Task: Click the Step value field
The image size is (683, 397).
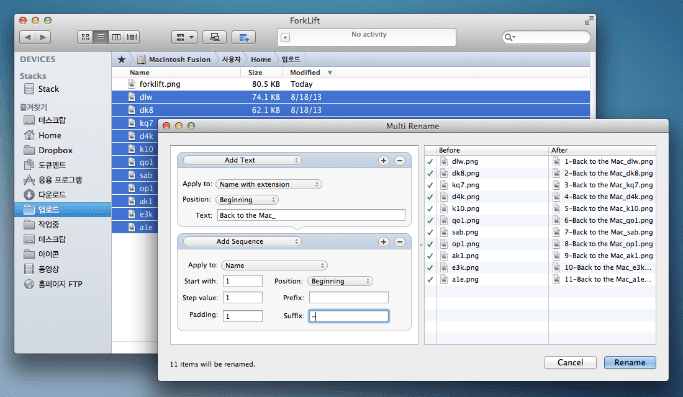Action: tap(243, 298)
